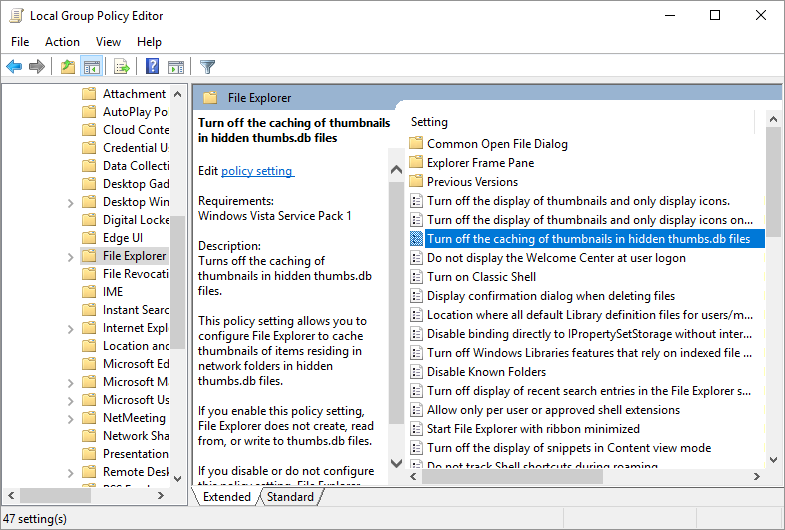Select 'Start File Explorer with ribbon minimized'

533,429
